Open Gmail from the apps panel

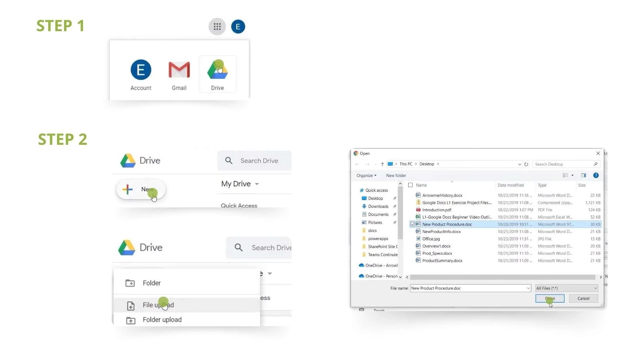click(179, 75)
